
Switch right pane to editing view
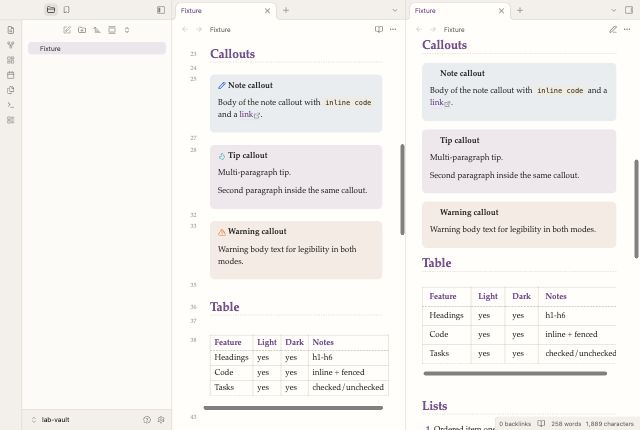click(x=613, y=29)
